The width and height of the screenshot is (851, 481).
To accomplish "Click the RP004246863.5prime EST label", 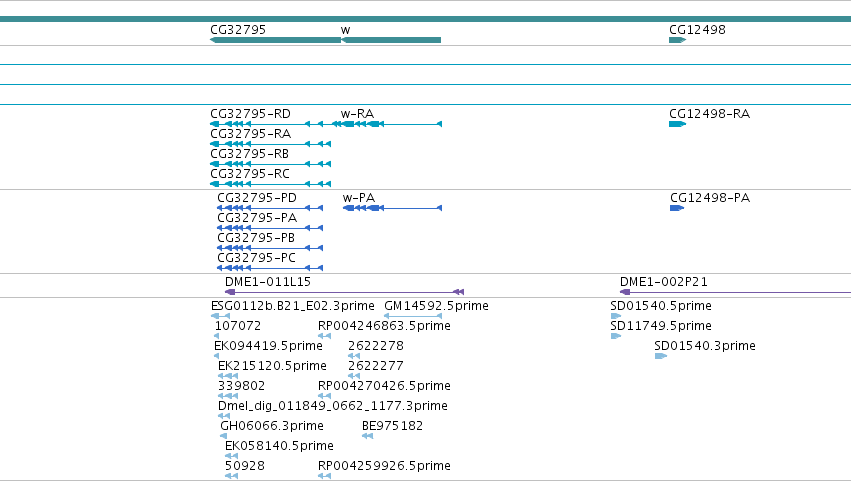I will (x=384, y=326).
